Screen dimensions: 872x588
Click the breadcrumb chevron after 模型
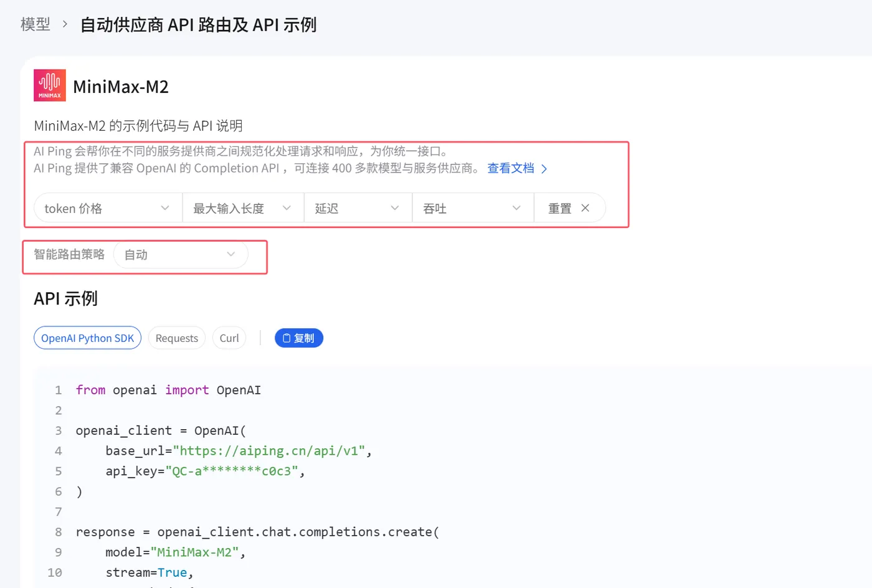pyautogui.click(x=65, y=24)
